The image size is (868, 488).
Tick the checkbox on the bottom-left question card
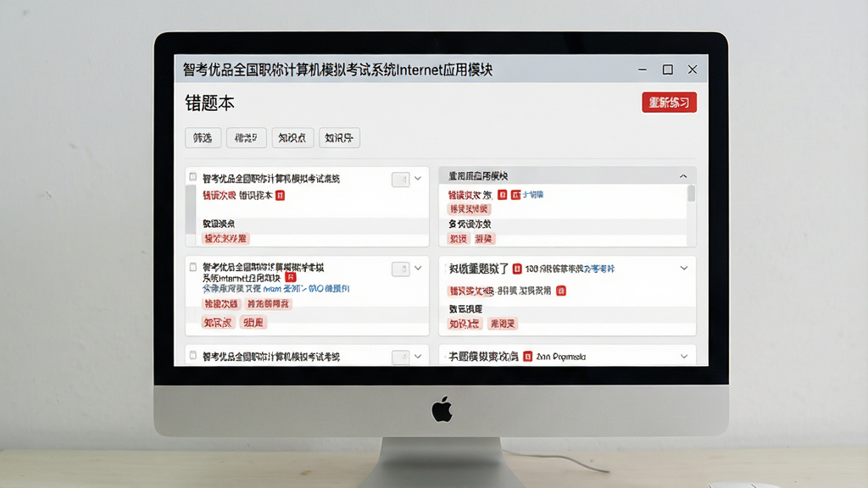[192, 355]
